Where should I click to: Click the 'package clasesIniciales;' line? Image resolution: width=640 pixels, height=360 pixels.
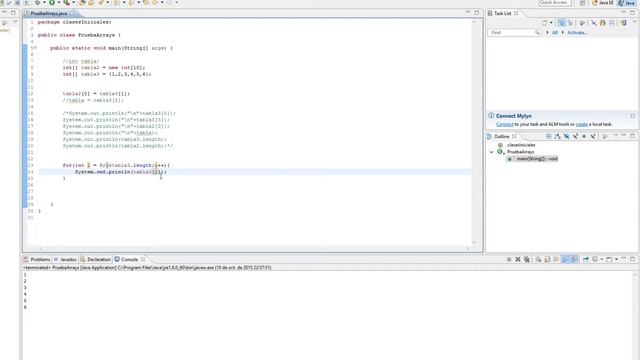75,22
